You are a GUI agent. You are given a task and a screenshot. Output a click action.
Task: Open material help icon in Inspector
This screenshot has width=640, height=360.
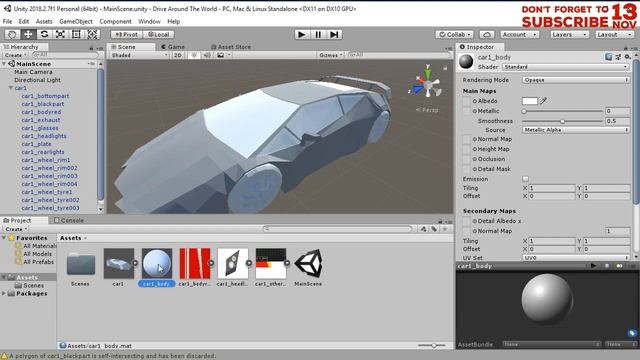(609, 57)
